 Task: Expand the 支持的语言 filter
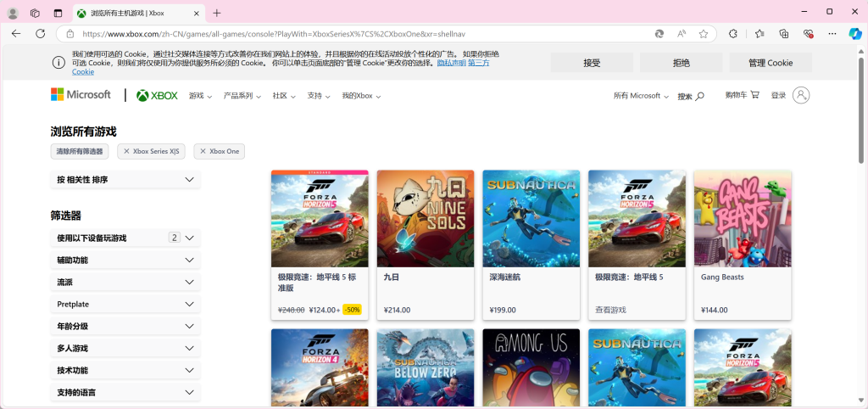pyautogui.click(x=125, y=392)
